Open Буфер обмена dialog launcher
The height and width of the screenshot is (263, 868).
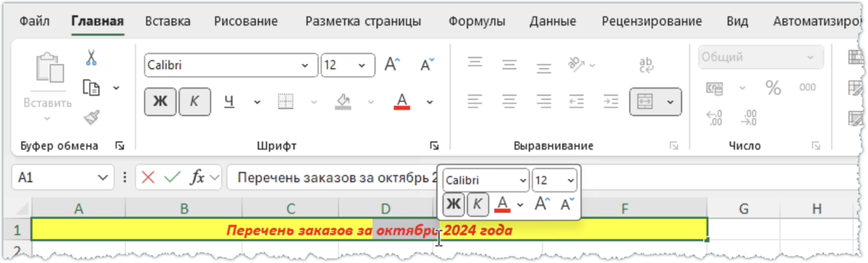tap(119, 146)
